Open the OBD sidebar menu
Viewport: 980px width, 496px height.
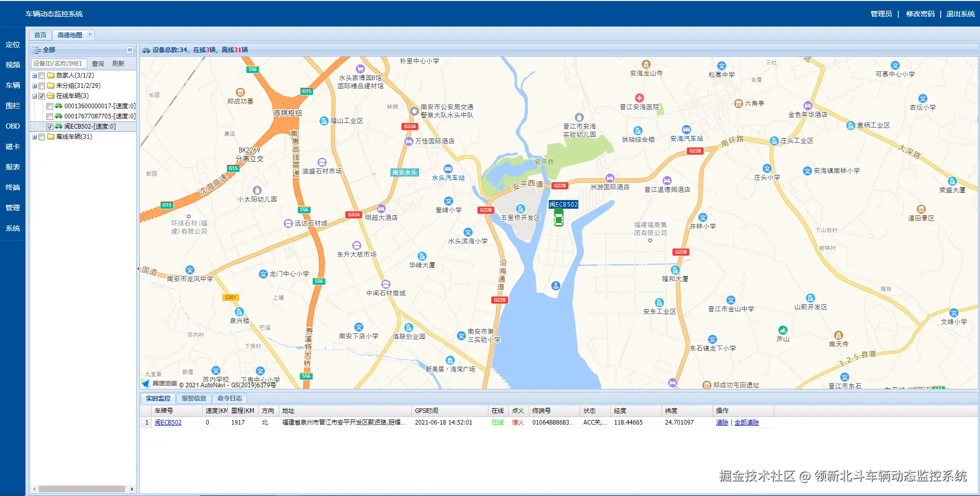coord(13,126)
